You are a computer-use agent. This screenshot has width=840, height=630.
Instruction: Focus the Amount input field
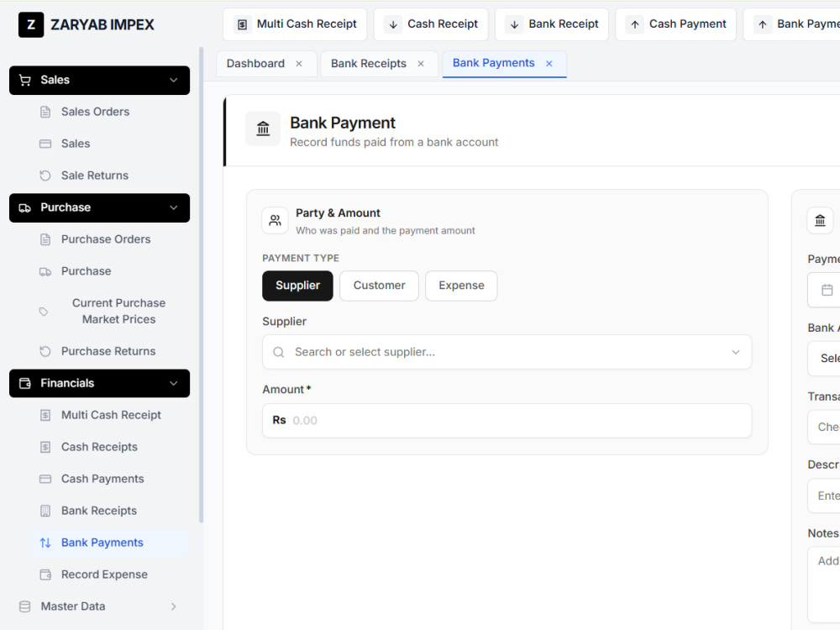(x=507, y=421)
